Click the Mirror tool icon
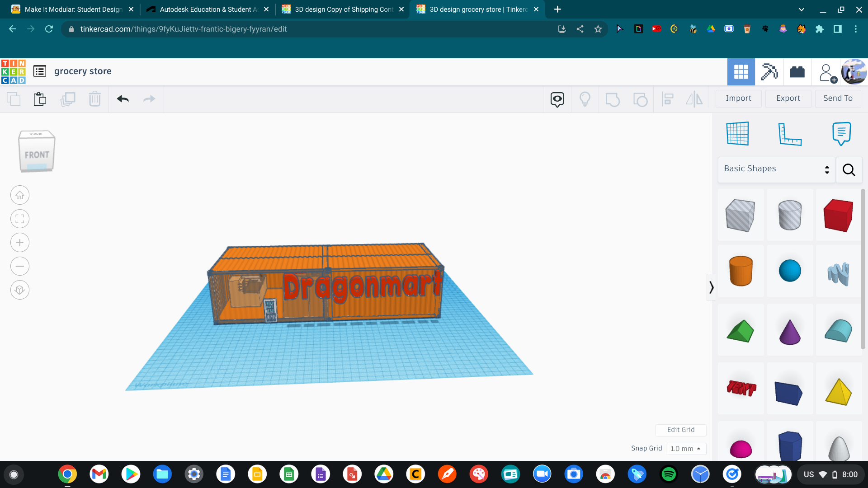 (x=694, y=99)
